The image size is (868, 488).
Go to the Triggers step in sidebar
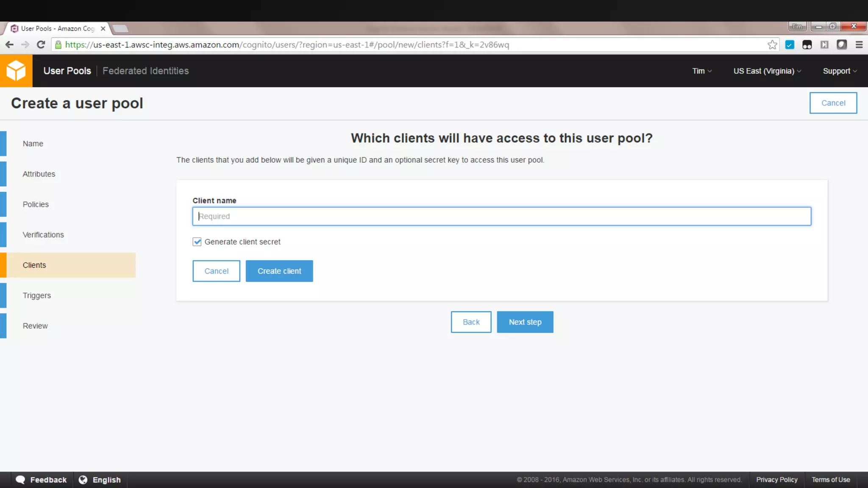pyautogui.click(x=37, y=296)
